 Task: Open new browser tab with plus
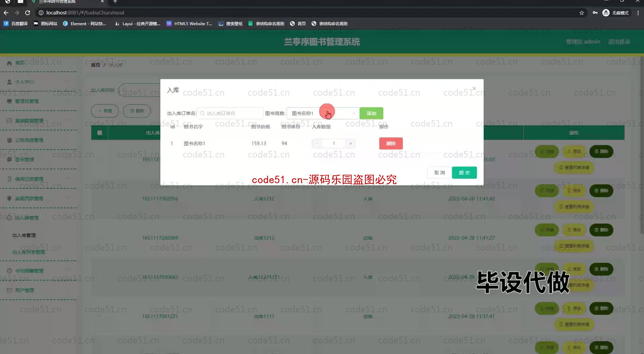tap(115, 2)
